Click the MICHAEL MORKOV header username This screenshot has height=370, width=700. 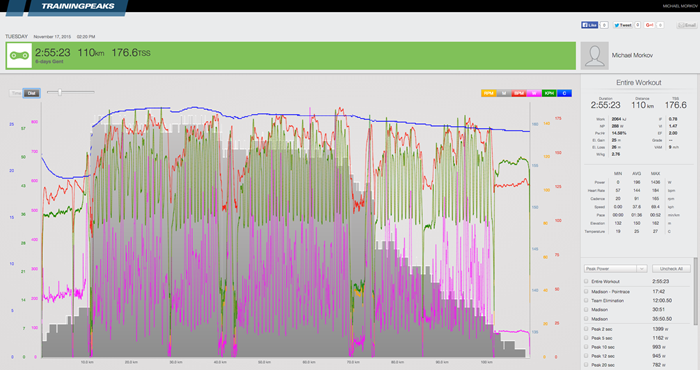[x=680, y=6]
